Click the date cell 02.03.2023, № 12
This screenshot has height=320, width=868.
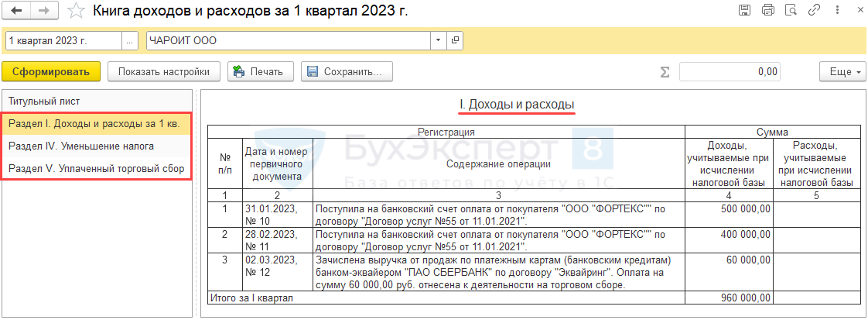point(278,272)
